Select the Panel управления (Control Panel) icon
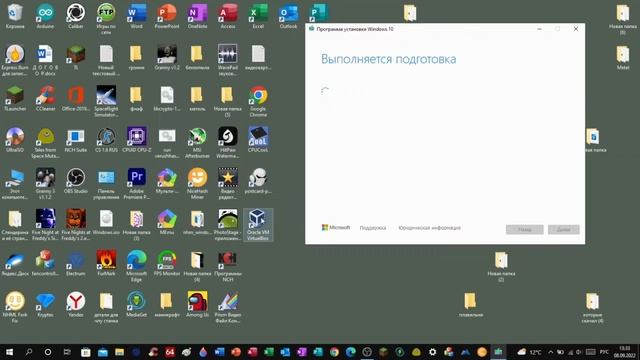 [106, 183]
